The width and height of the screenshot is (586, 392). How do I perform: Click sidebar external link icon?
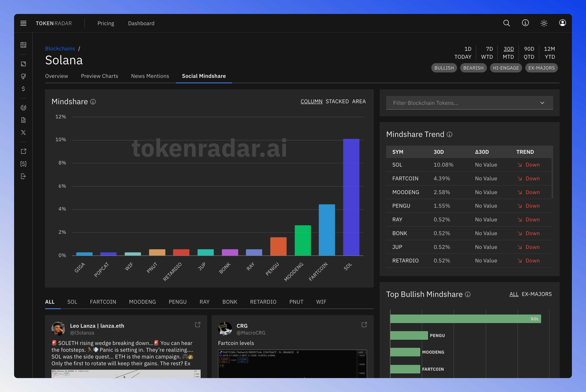(23, 151)
